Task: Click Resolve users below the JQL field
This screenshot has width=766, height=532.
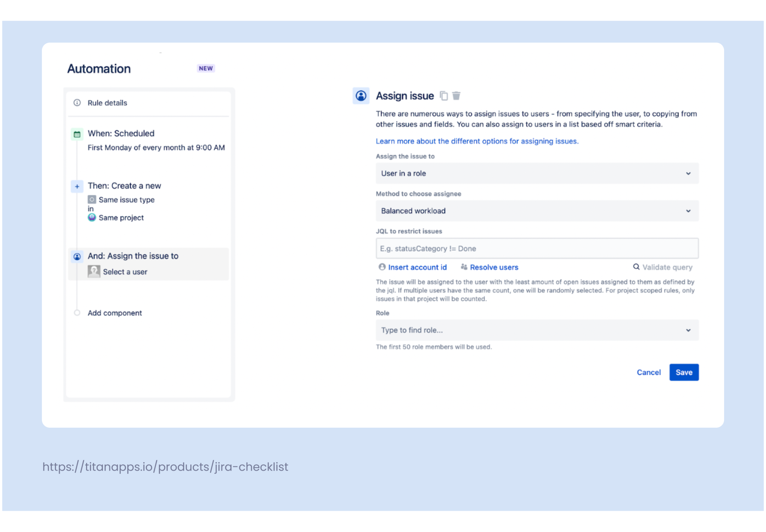Action: 494,267
